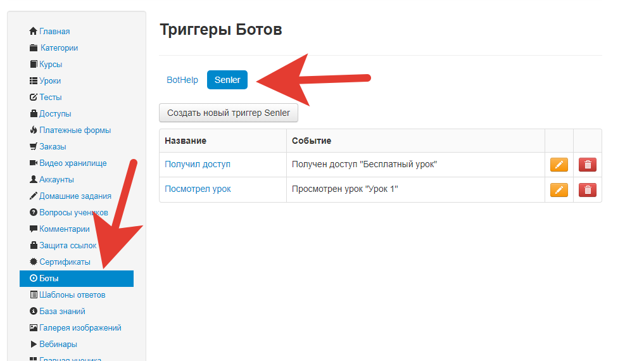
Task: Click the fire icon beside Платежные формы
Action: click(34, 130)
